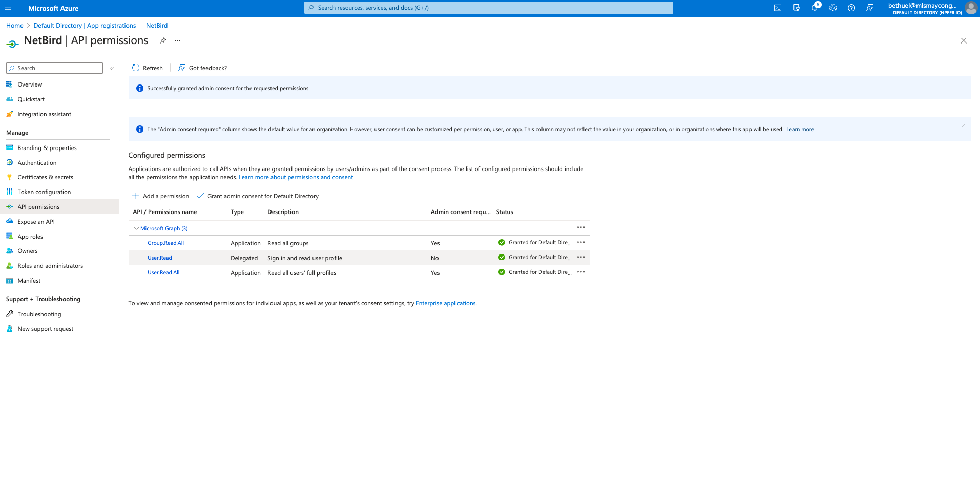Open the Cloud Shell terminal
Viewport: 980px width, 489px height.
tap(777, 8)
